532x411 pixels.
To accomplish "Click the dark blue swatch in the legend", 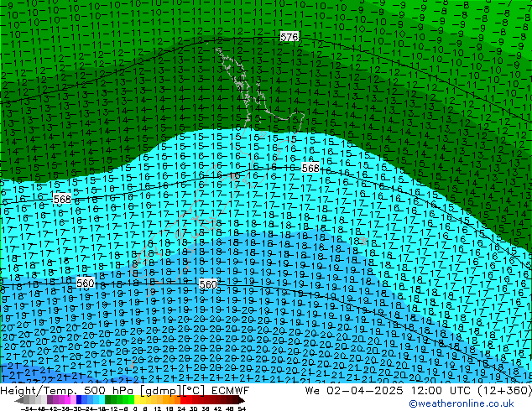I will click(79, 400).
